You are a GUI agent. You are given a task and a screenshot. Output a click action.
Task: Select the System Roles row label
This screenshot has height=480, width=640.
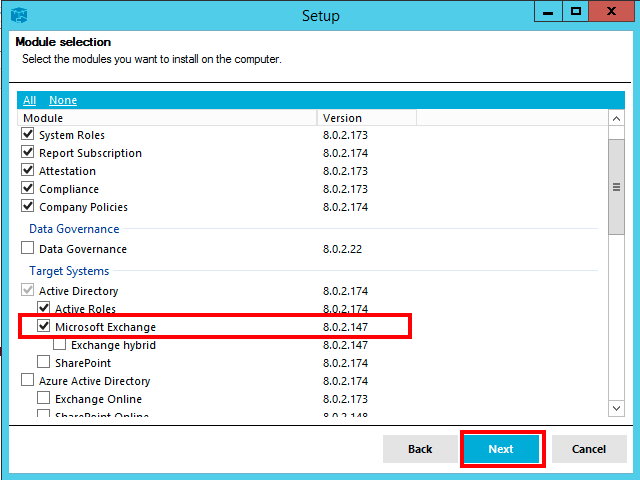[x=72, y=135]
